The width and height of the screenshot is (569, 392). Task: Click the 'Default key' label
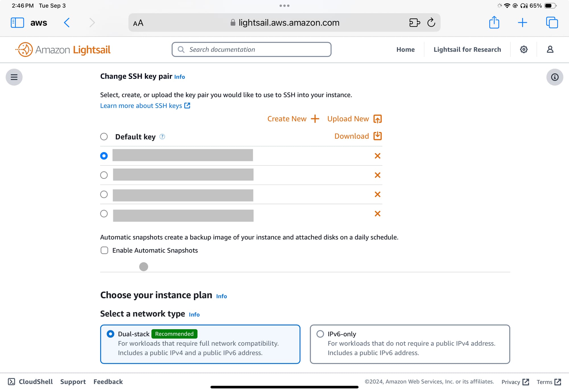point(135,137)
